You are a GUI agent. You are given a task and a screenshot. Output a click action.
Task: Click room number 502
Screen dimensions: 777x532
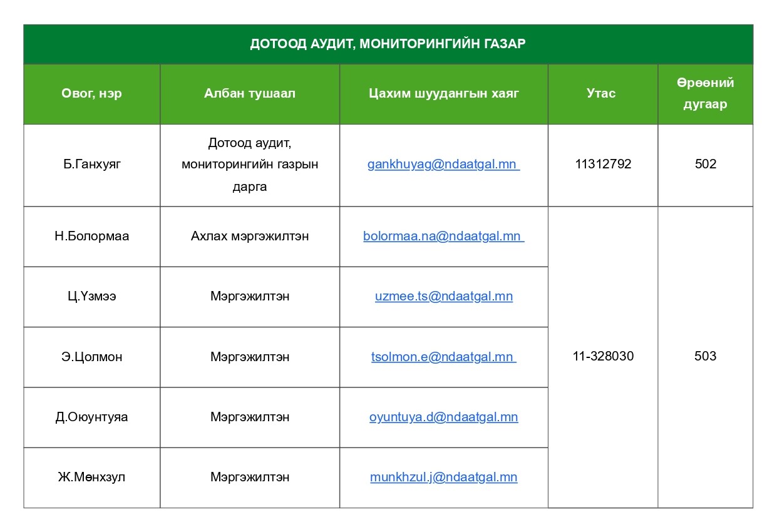(x=705, y=165)
